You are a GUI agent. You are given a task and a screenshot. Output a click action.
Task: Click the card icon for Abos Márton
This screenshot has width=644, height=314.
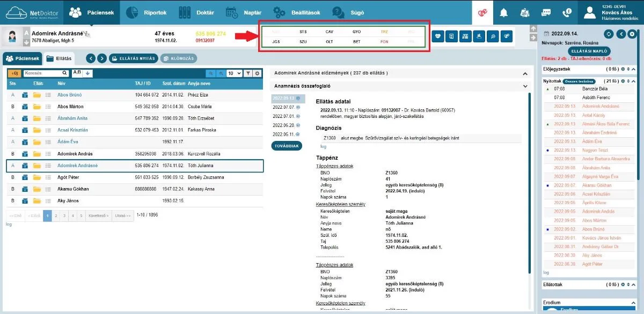(x=25, y=107)
